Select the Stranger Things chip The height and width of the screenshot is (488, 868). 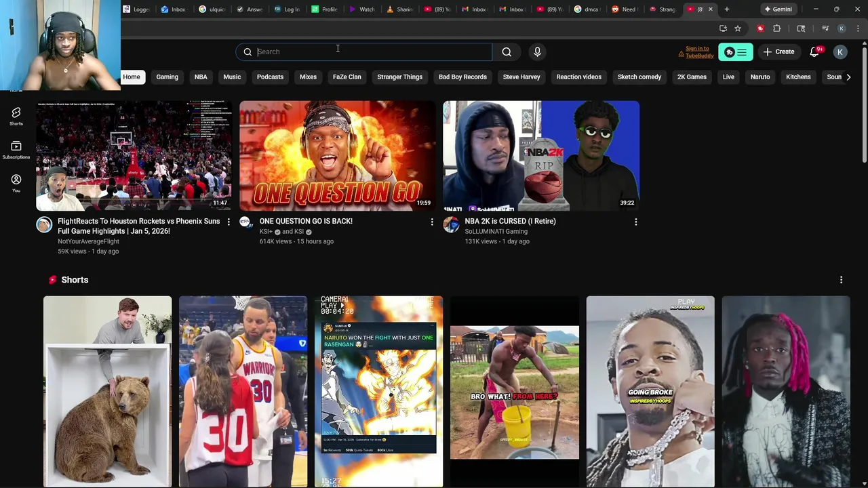pyautogui.click(x=399, y=77)
